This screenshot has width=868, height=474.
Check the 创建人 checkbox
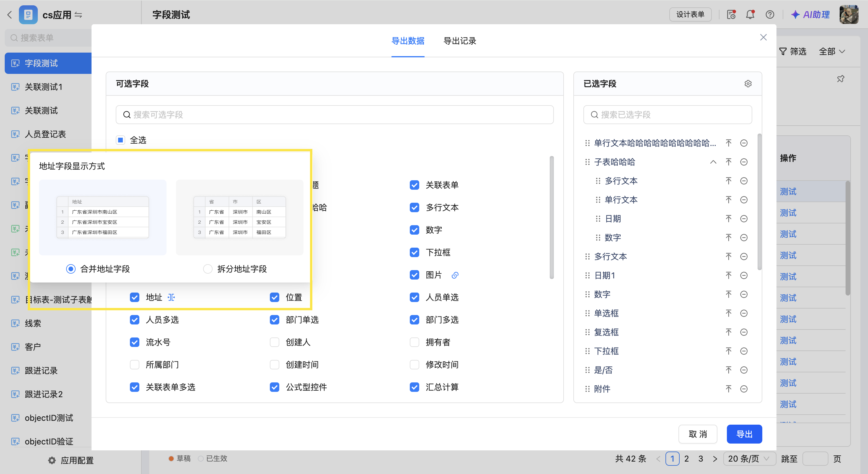pos(274,342)
